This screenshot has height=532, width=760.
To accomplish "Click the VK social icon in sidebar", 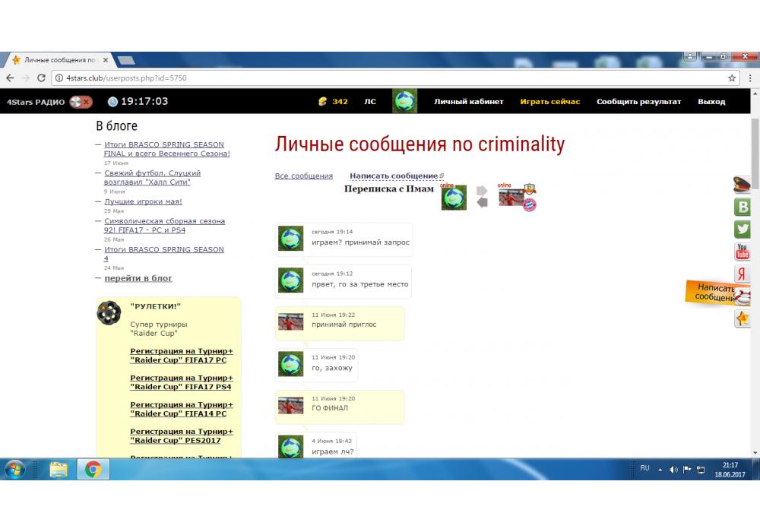I will (743, 207).
